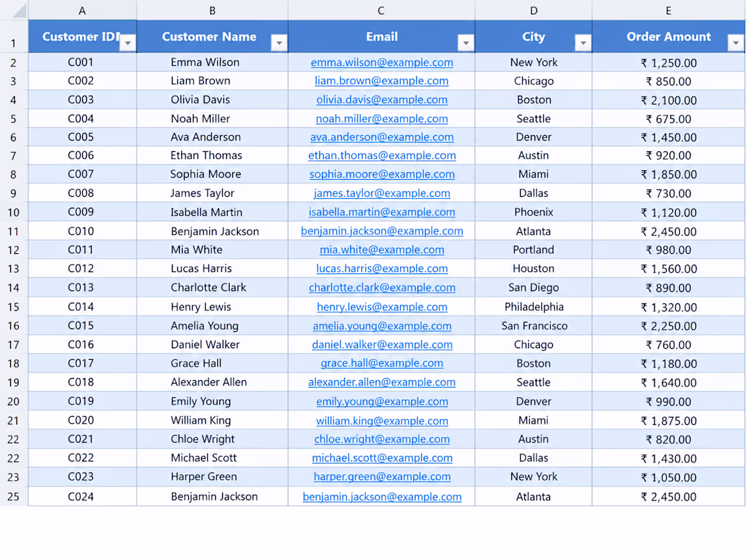The width and height of the screenshot is (747, 560).
Task: Open chloe.wright@example.com email link
Action: click(x=382, y=440)
